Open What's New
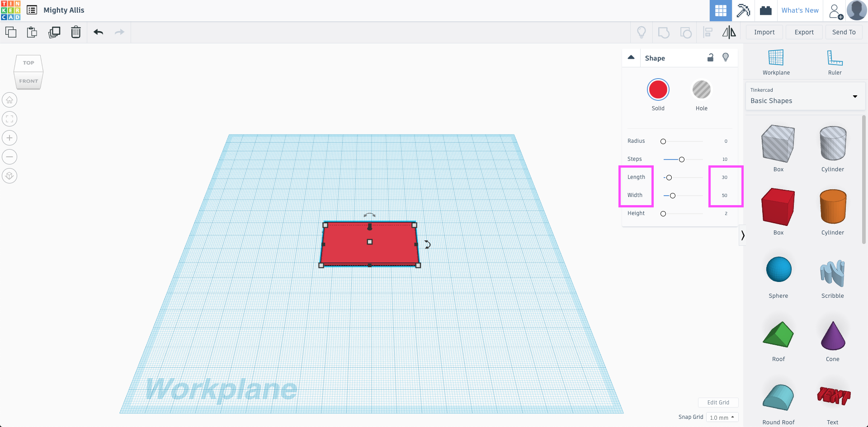 [x=799, y=10]
